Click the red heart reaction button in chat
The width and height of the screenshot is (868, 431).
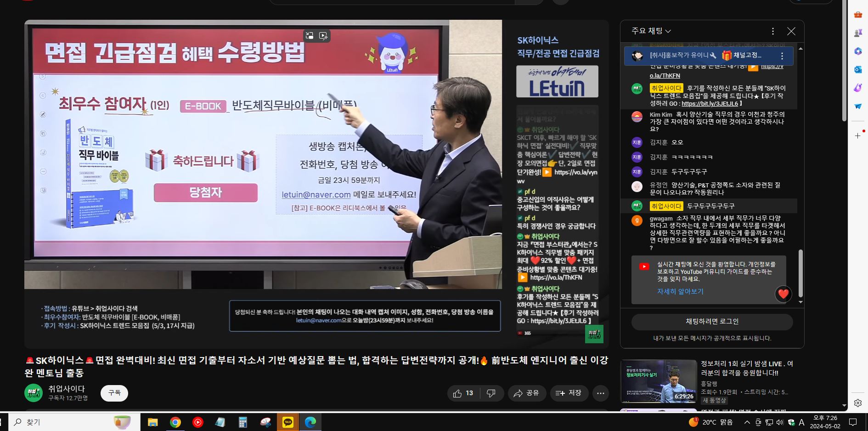[783, 294]
